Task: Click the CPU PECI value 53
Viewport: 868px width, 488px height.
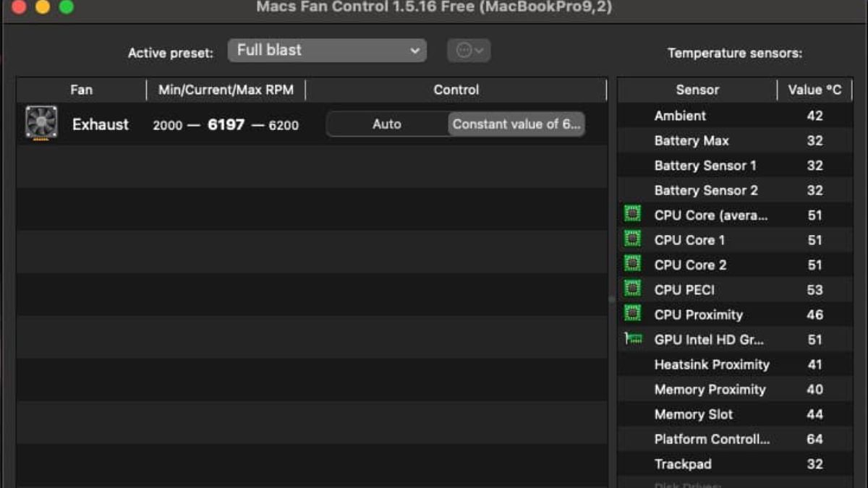Action: 814,290
